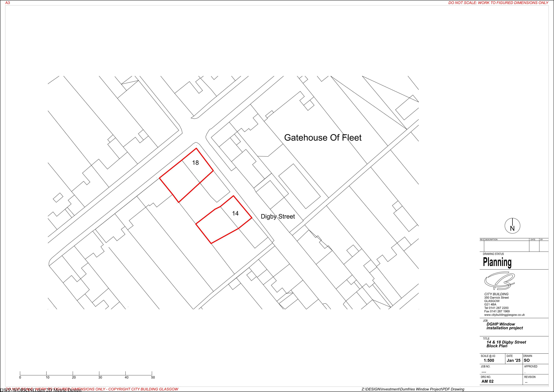The image size is (554, 392).
Task: Click the 'A3' paper size label
Action: pos(8,3)
